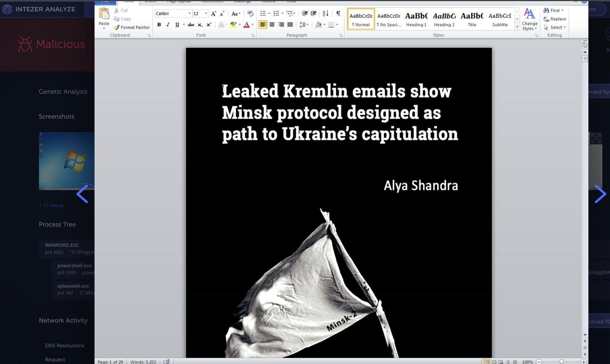Open the font size 12 dropdown

tap(206, 13)
